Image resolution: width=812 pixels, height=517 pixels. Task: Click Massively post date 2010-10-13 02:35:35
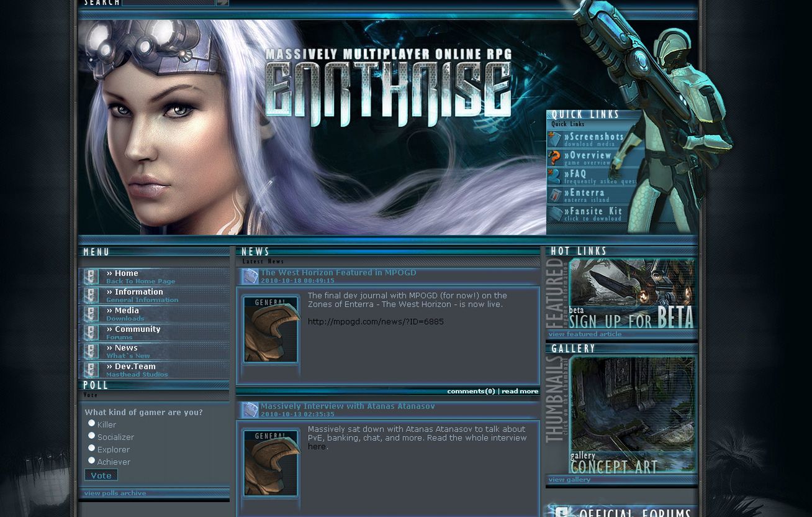[297, 414]
